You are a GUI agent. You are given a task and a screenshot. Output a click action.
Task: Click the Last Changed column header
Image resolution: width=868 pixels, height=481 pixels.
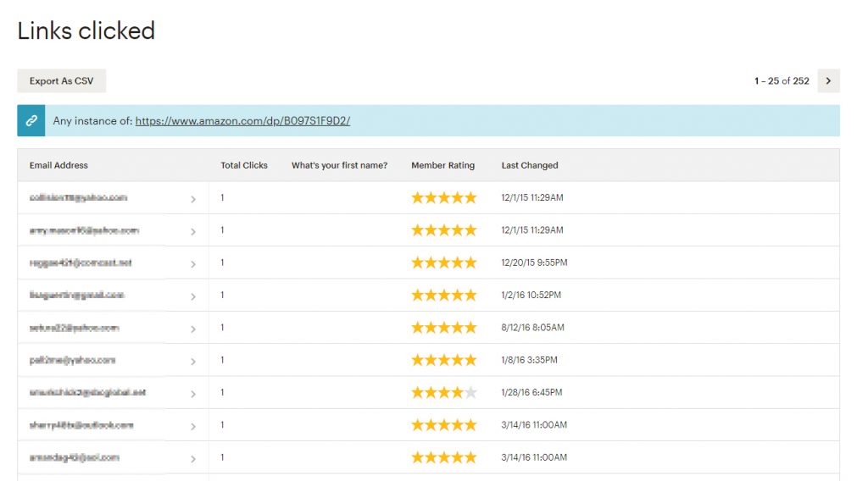(x=530, y=165)
